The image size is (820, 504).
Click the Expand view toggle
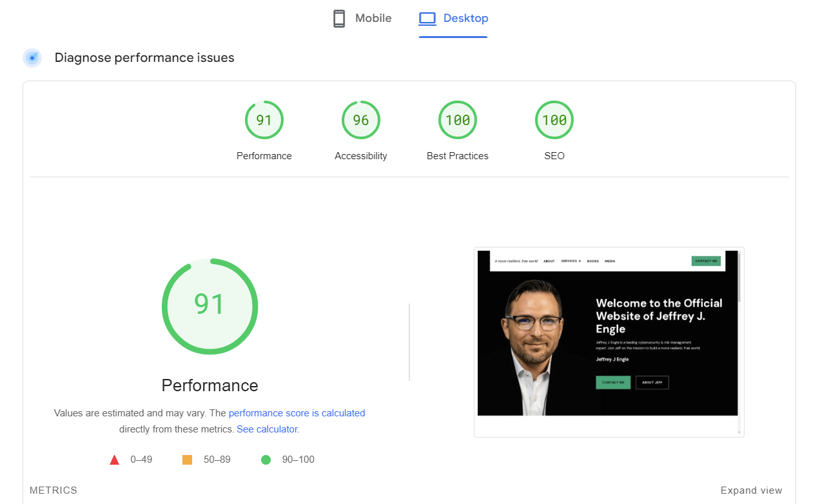coord(752,490)
